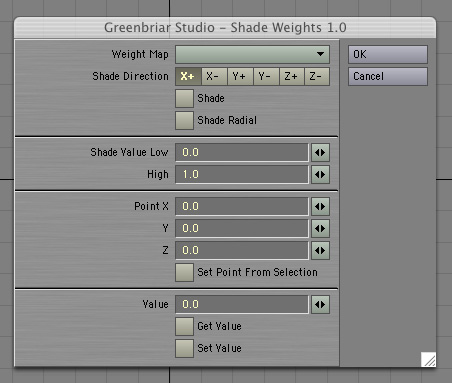Toggle the Shade Radial checkbox
The height and width of the screenshot is (383, 452).
[x=184, y=120]
